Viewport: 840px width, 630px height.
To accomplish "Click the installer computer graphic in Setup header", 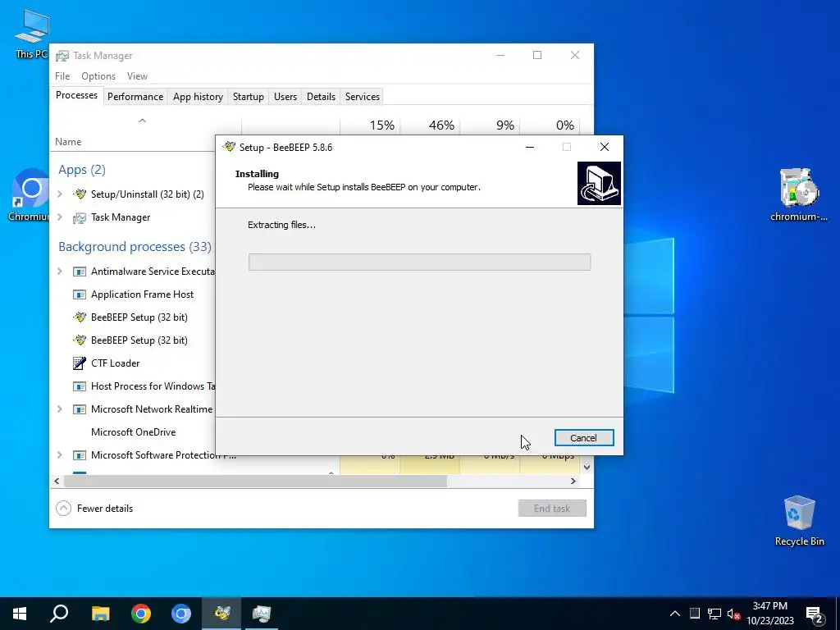I will 599,183.
